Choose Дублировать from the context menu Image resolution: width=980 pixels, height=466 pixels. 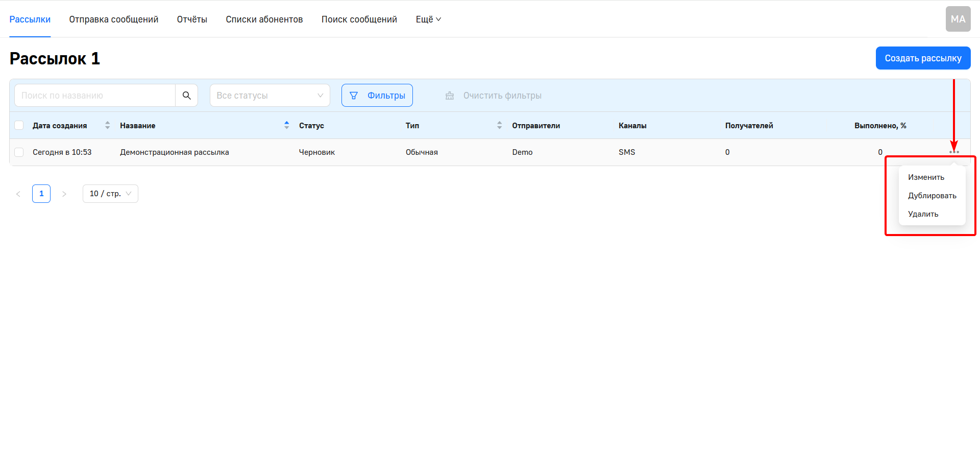pos(932,196)
